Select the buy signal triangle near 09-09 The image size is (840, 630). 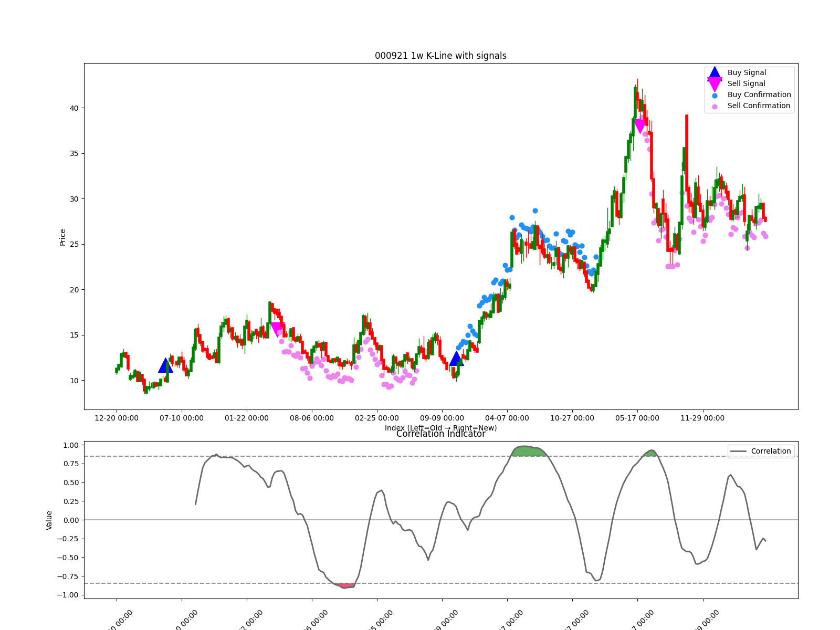pyautogui.click(x=456, y=359)
